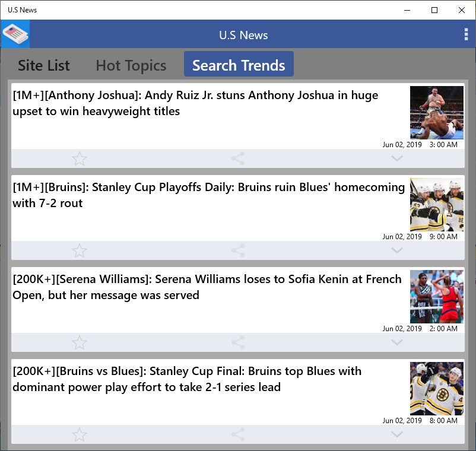Open the Bruins ruin Blues' homecoming headline

(208, 195)
